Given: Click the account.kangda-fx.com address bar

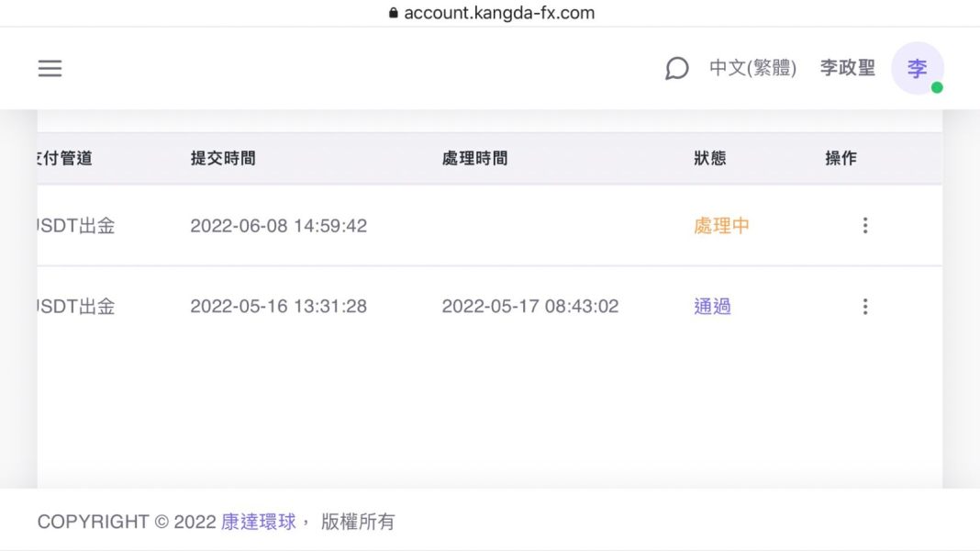Looking at the screenshot, I should 490,13.
